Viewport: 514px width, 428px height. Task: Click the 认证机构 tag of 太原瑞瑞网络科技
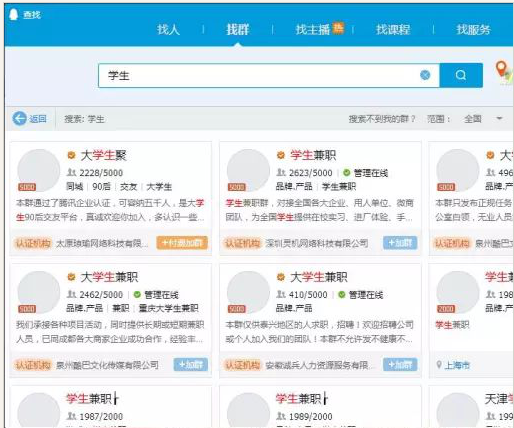pyautogui.click(x=33, y=243)
